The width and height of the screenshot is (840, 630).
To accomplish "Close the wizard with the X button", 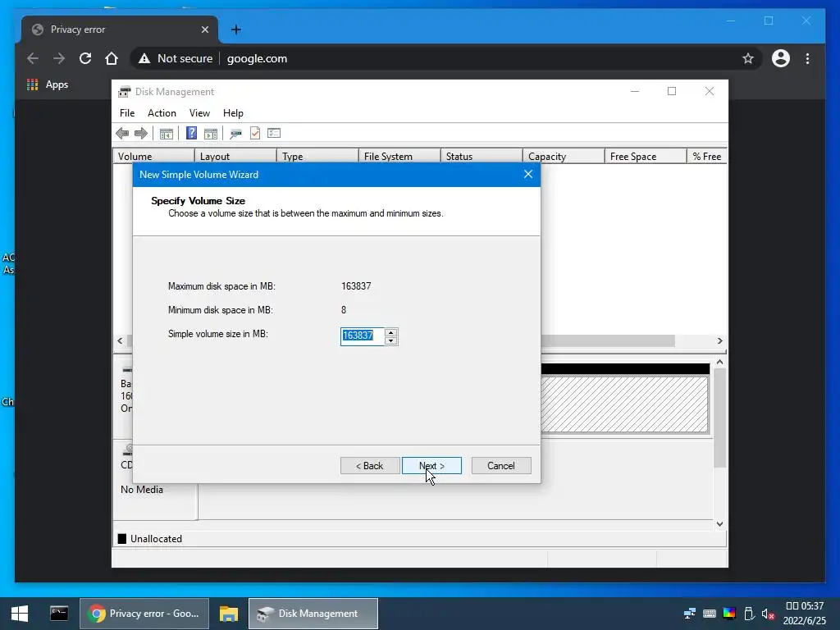I will click(x=528, y=174).
